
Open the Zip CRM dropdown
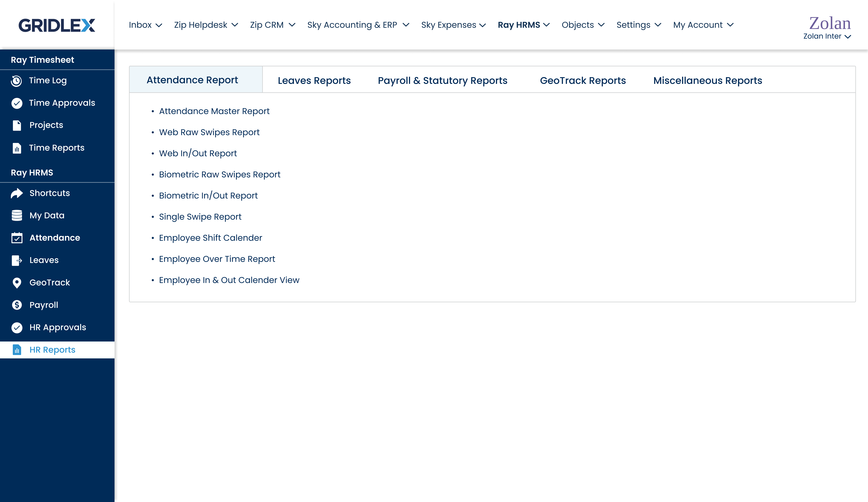click(x=272, y=25)
